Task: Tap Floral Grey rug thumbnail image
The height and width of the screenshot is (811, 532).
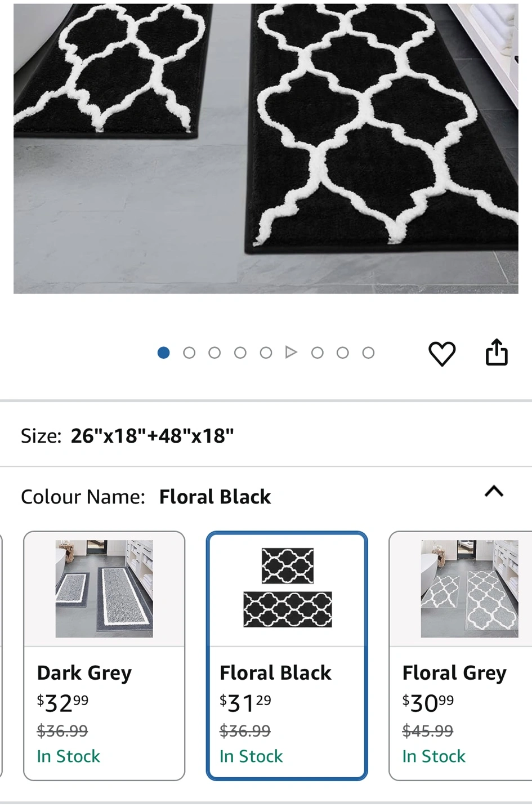Action: [470, 589]
